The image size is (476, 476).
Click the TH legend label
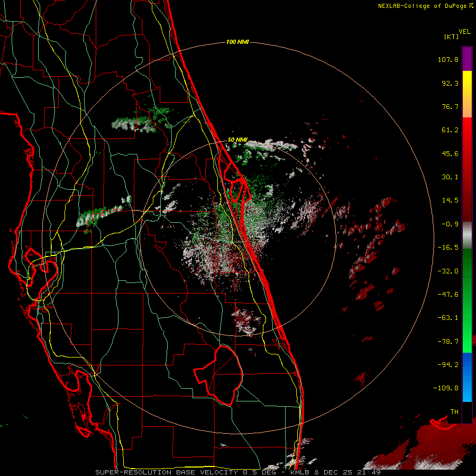(x=454, y=412)
